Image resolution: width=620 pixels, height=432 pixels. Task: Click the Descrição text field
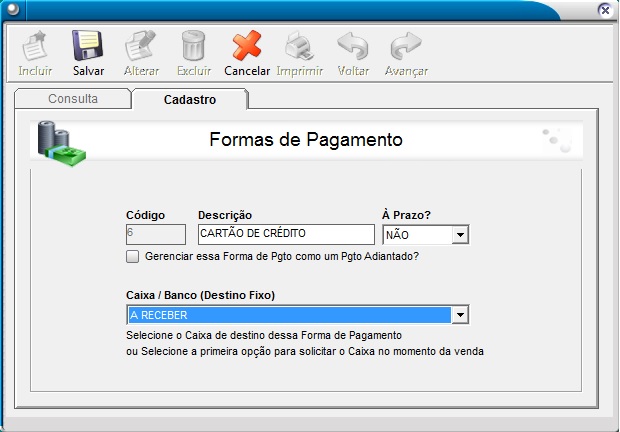point(285,234)
